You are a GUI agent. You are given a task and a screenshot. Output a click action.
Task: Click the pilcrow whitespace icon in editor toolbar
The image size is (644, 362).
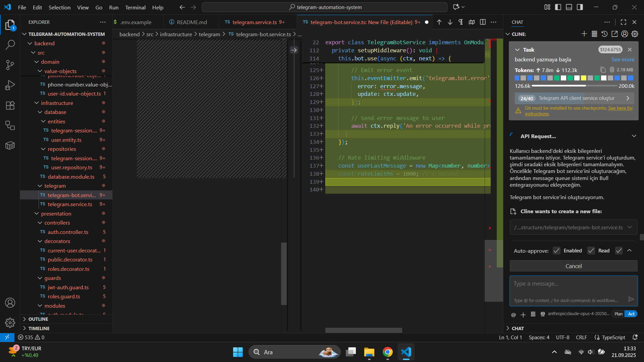pos(461,22)
